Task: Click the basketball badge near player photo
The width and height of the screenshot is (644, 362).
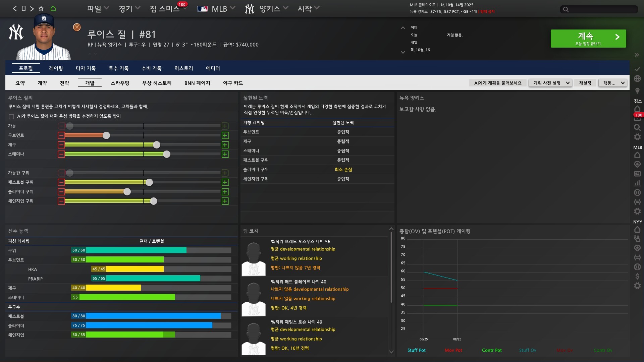Action: [77, 27]
